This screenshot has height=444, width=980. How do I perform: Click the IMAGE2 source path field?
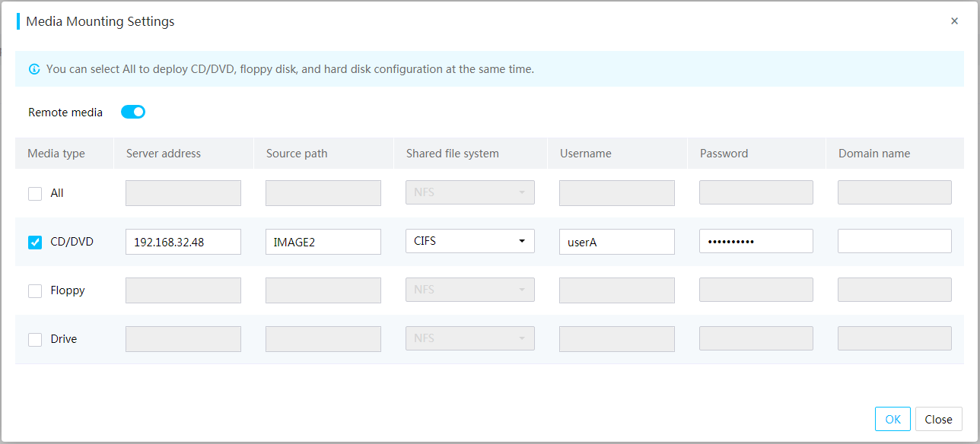[x=323, y=242]
